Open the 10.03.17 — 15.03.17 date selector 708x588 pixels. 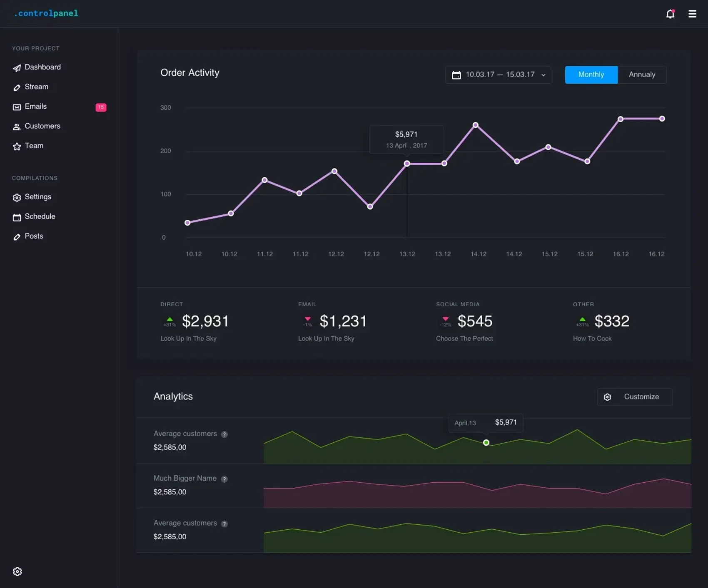tap(500, 75)
